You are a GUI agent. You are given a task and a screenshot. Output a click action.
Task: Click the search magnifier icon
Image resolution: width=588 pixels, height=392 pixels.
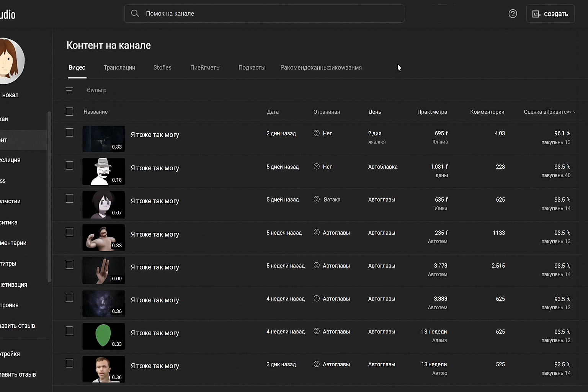point(135,13)
